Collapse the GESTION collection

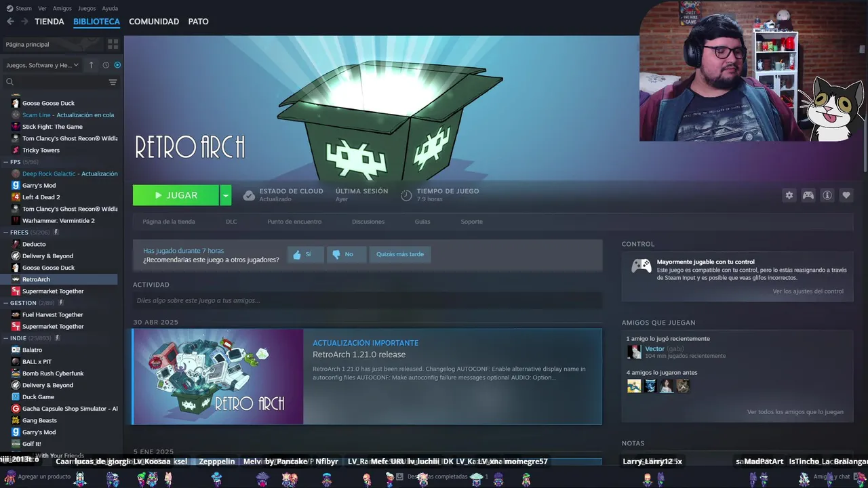[5, 303]
